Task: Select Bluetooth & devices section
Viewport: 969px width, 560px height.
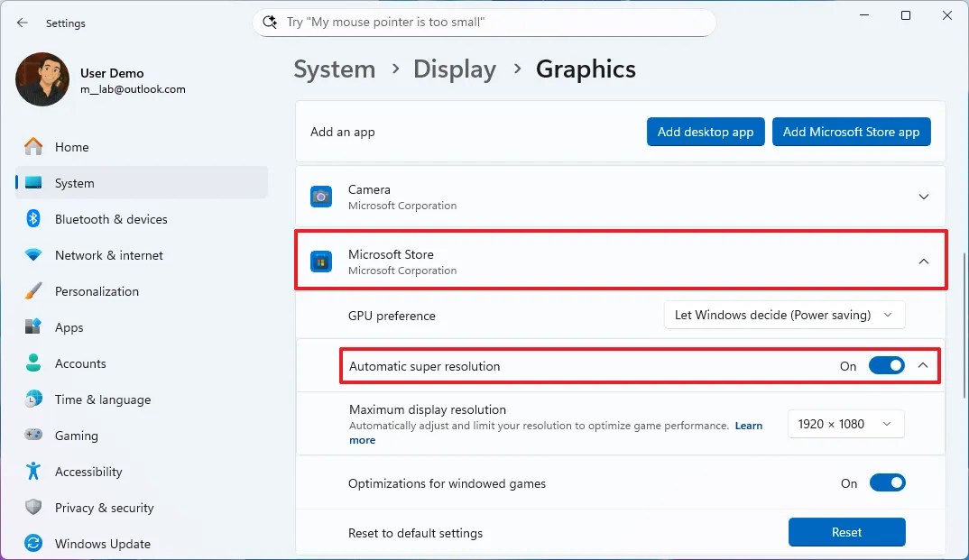Action: [x=142, y=219]
